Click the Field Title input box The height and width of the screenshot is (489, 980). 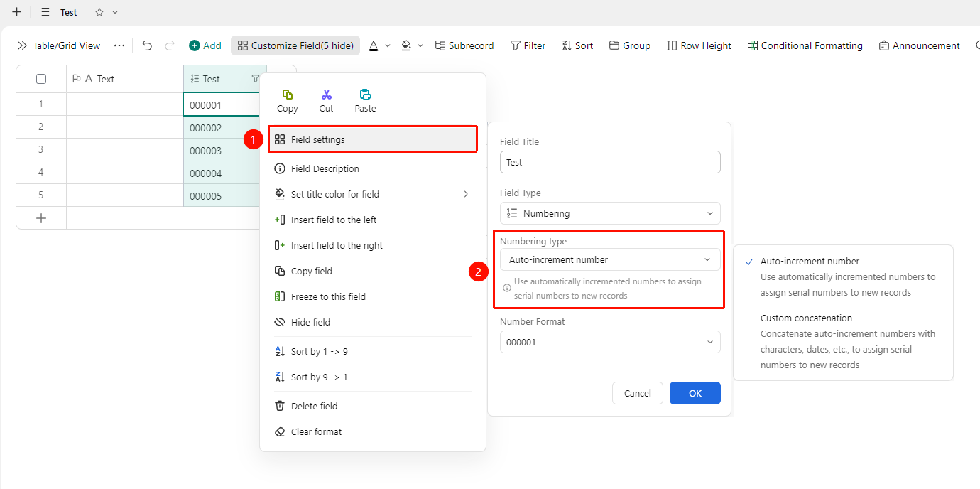click(x=610, y=162)
